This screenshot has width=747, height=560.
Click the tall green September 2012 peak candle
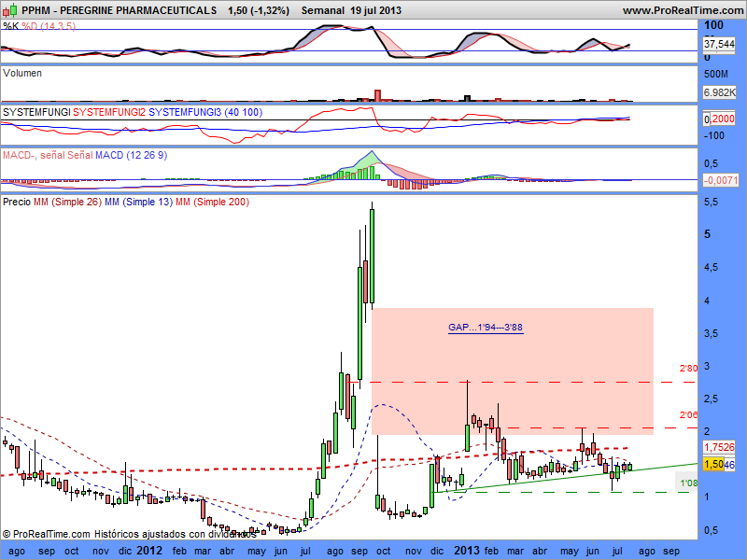(372, 256)
